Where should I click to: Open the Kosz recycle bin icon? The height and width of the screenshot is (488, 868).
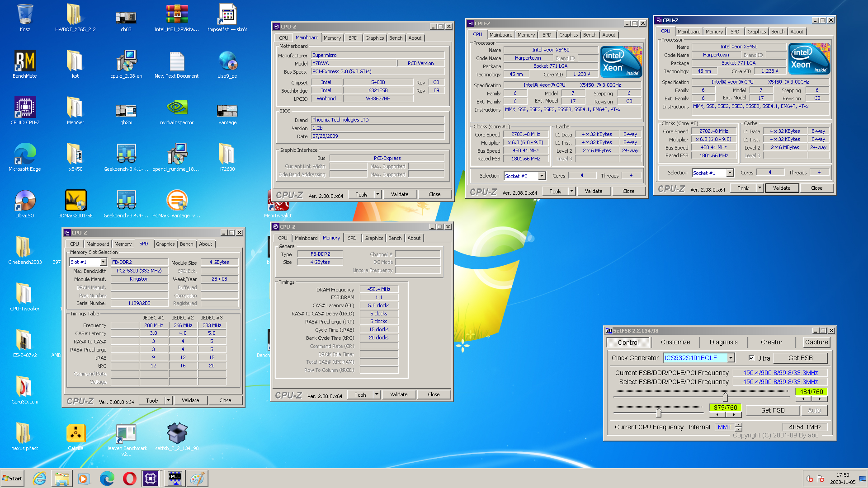tap(25, 17)
